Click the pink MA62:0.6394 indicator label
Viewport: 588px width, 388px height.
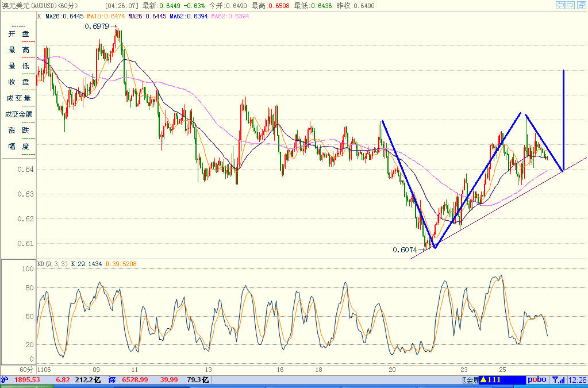[230, 16]
